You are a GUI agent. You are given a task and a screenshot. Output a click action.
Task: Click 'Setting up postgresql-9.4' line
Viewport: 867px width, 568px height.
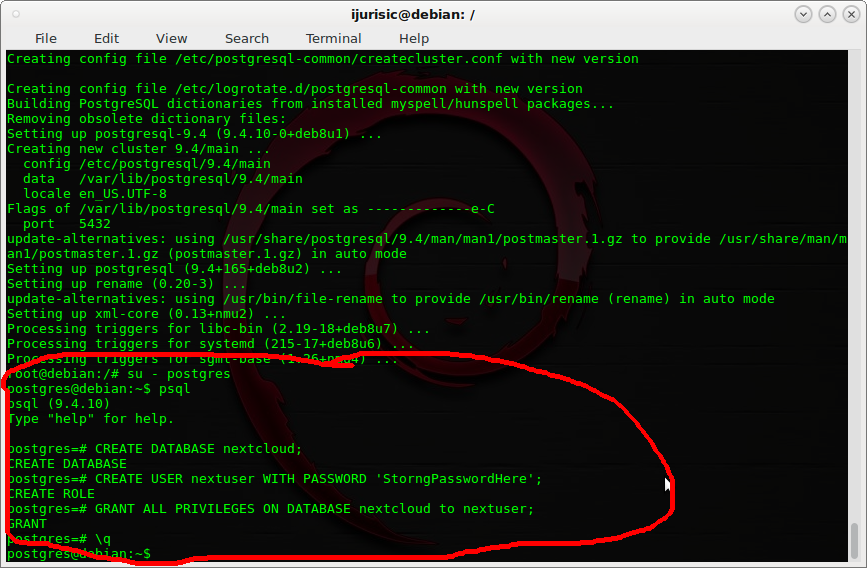[195, 133]
